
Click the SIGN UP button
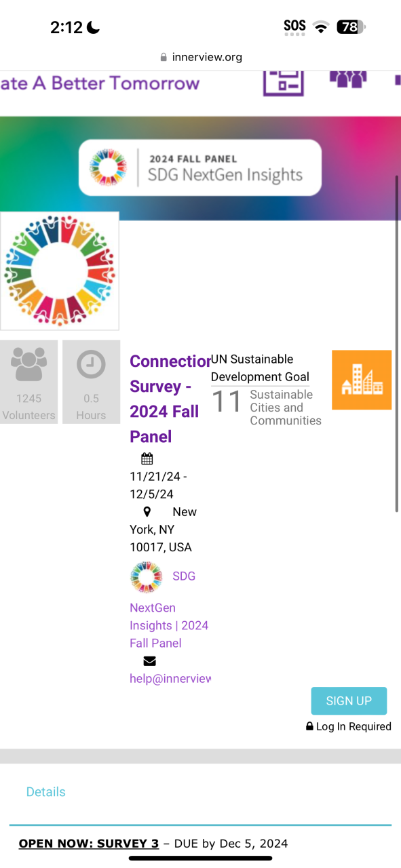tap(349, 701)
